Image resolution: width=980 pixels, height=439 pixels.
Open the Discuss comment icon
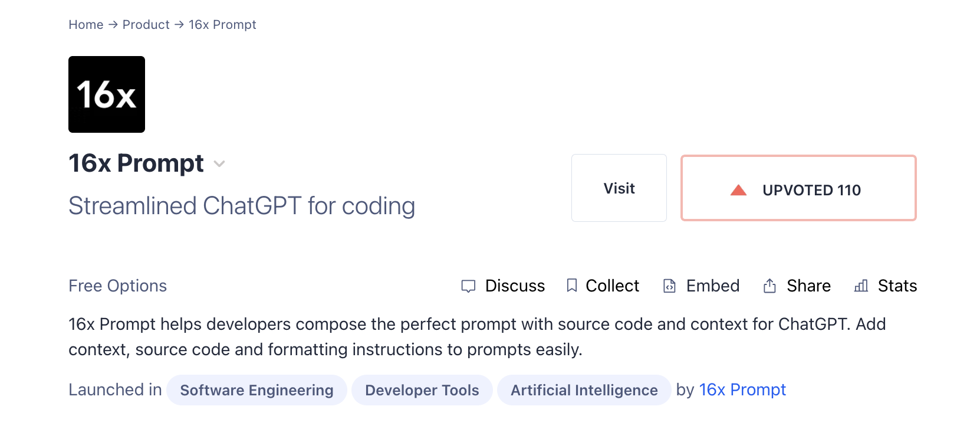coord(468,286)
